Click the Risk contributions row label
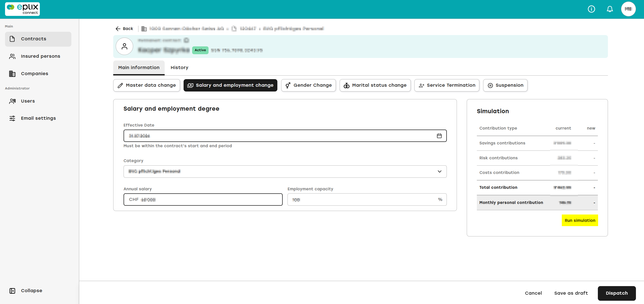This screenshot has height=304, width=644. tap(498, 158)
